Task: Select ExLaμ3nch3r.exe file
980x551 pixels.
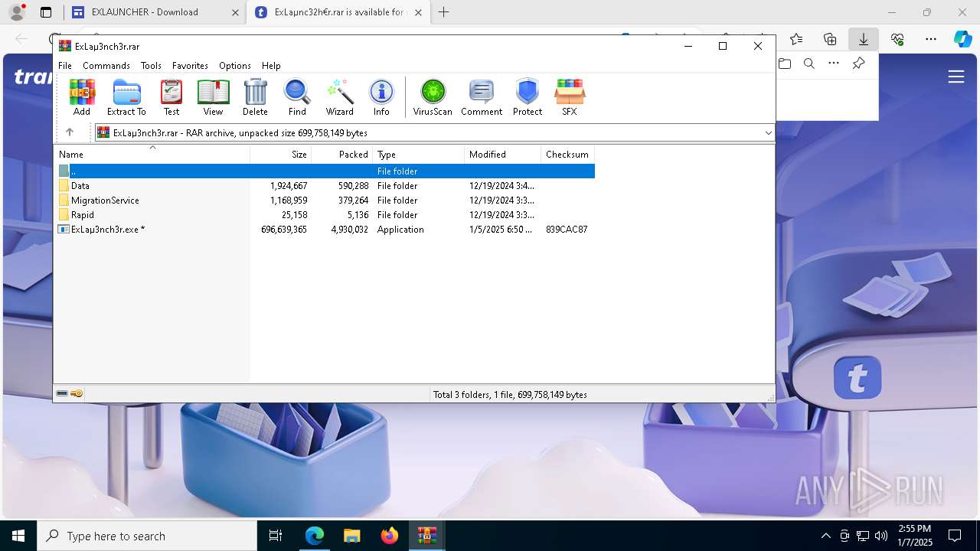Action: click(107, 230)
